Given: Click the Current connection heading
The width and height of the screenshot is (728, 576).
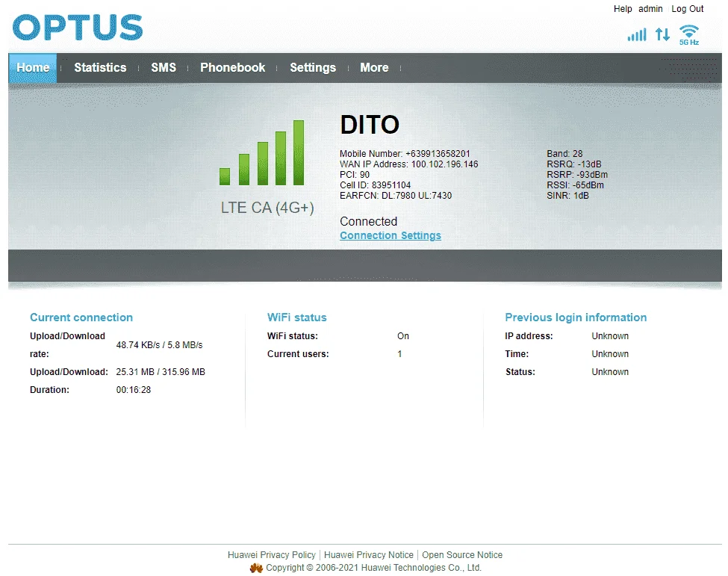Looking at the screenshot, I should 81,318.
